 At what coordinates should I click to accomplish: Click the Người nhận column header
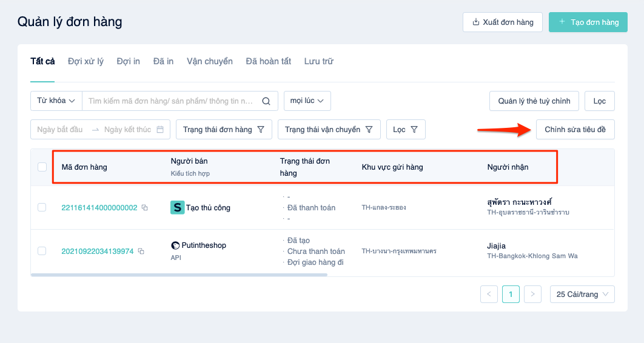508,167
